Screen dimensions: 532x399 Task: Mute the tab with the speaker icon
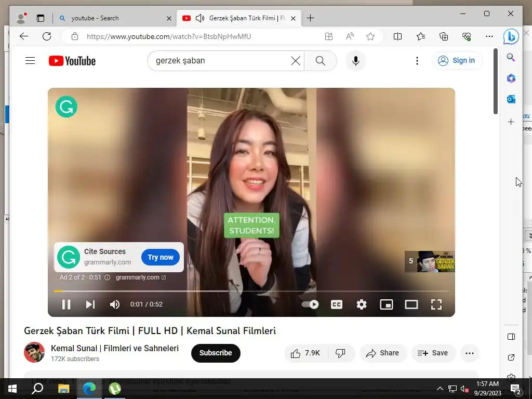(x=200, y=18)
